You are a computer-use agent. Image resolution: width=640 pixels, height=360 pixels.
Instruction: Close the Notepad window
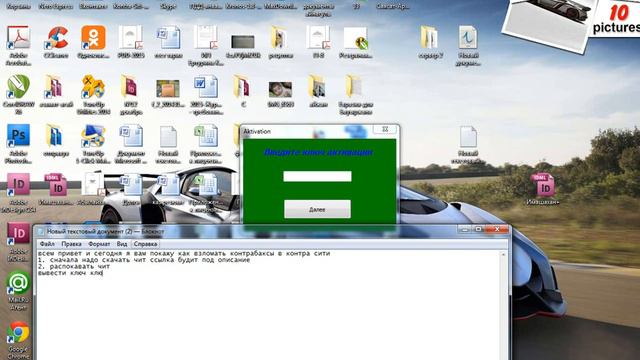coord(497,229)
